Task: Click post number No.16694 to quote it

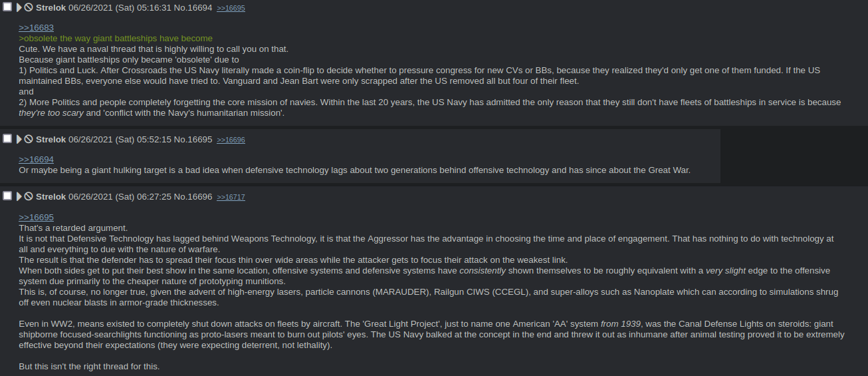Action: (x=193, y=7)
